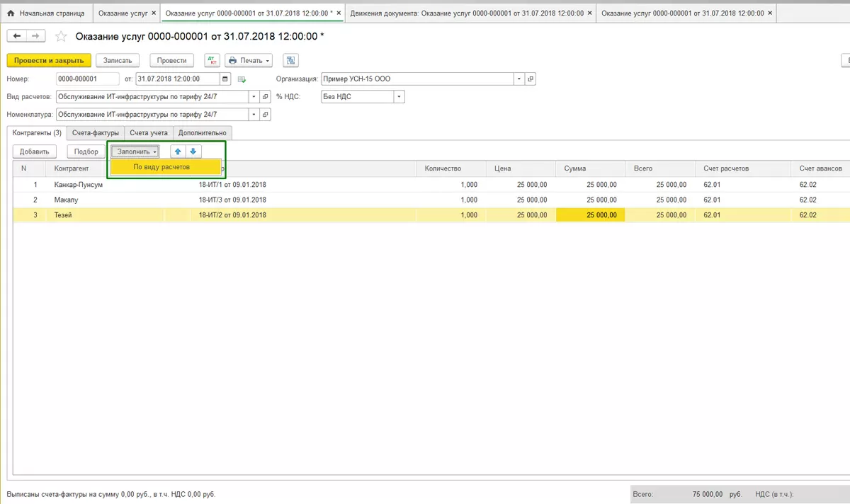Add document to favorites with the star icon
The height and width of the screenshot is (504, 850).
[61, 36]
